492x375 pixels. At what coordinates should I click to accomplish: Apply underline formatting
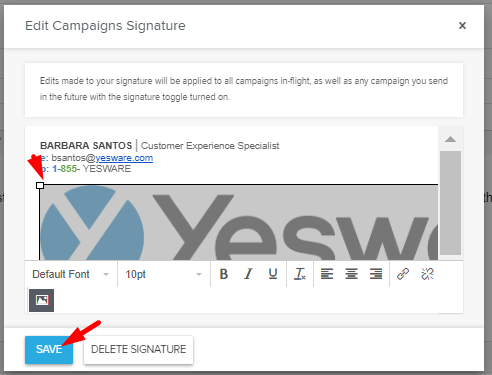click(273, 274)
